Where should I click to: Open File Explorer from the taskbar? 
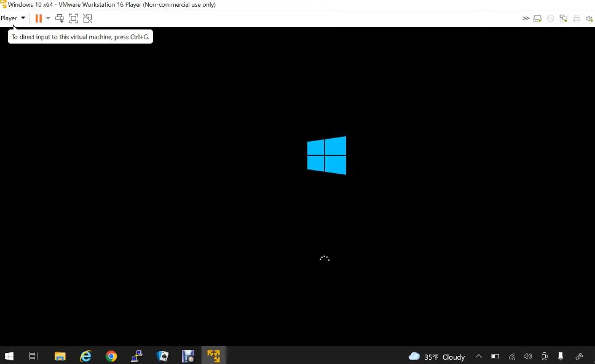(x=60, y=356)
